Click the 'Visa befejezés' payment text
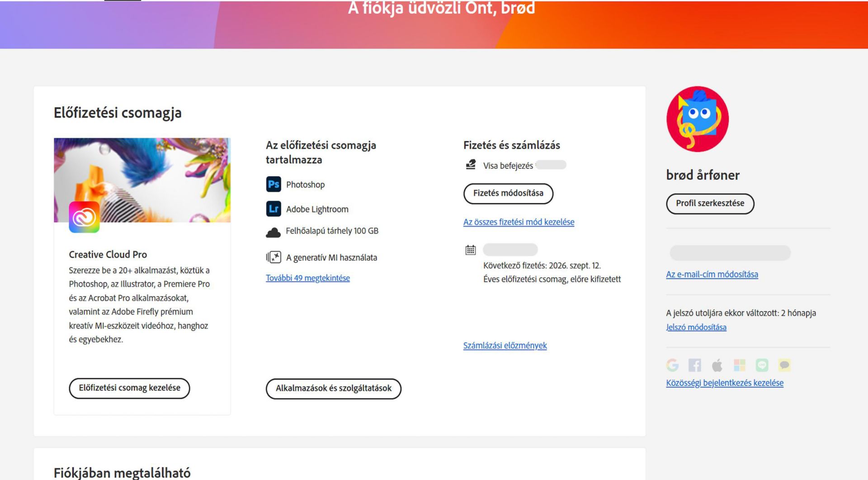 click(508, 166)
